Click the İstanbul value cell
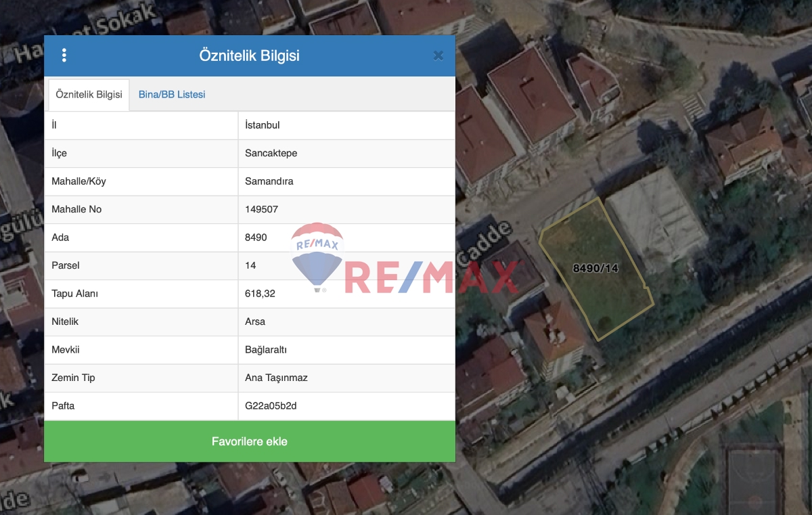The width and height of the screenshot is (812, 515). click(263, 125)
